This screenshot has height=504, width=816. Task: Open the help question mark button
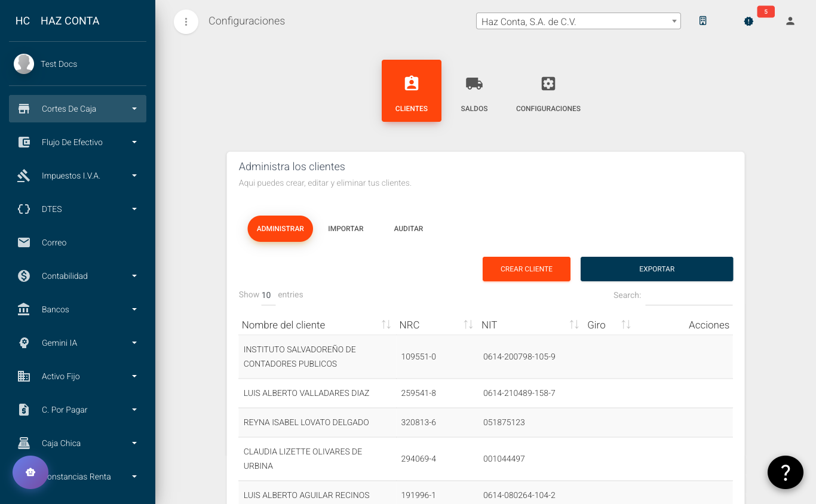785,472
